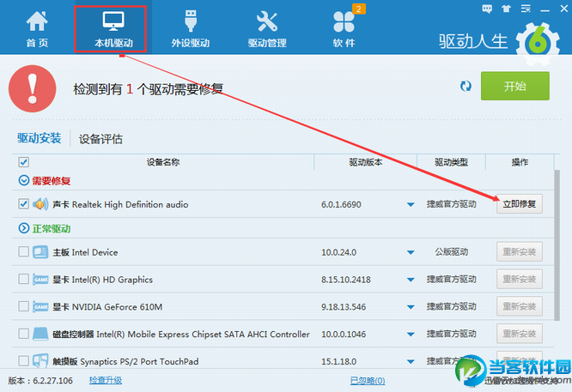Click 重新安装 for Intel(R) HD Graphics
The width and height of the screenshot is (572, 392).
click(519, 279)
